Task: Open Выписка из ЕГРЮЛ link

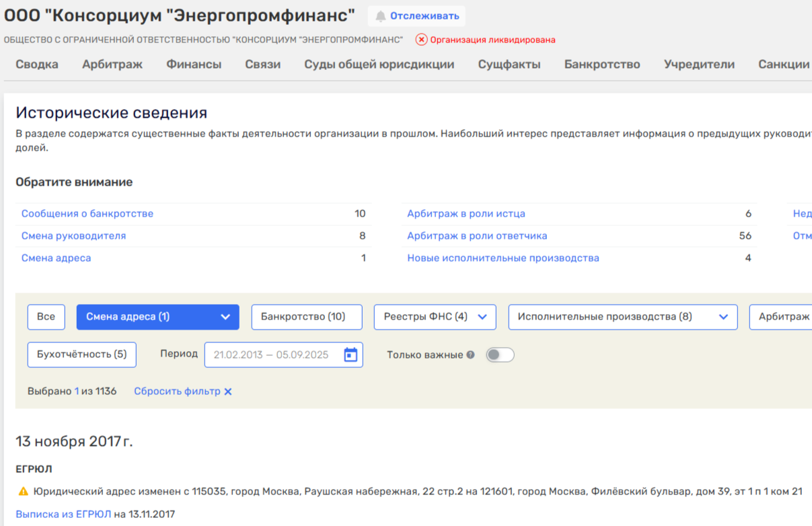Action: coord(63,515)
